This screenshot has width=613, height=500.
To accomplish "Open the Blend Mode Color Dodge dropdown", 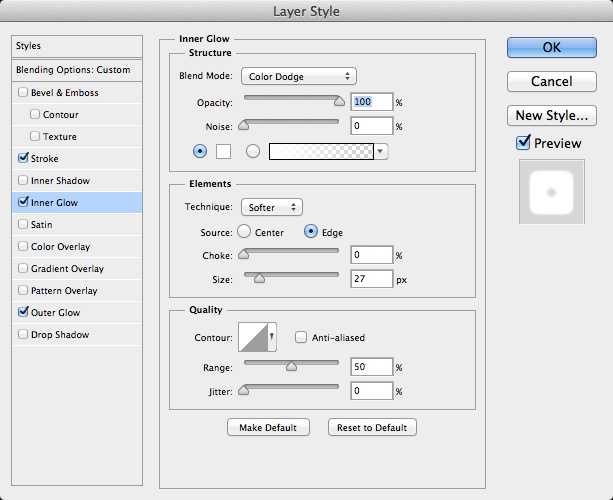I will point(299,76).
